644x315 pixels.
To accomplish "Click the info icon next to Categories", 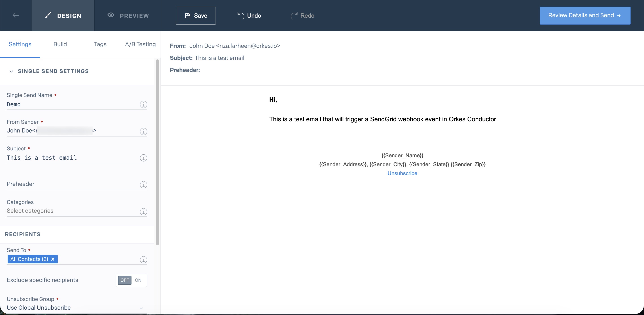I will [143, 212].
